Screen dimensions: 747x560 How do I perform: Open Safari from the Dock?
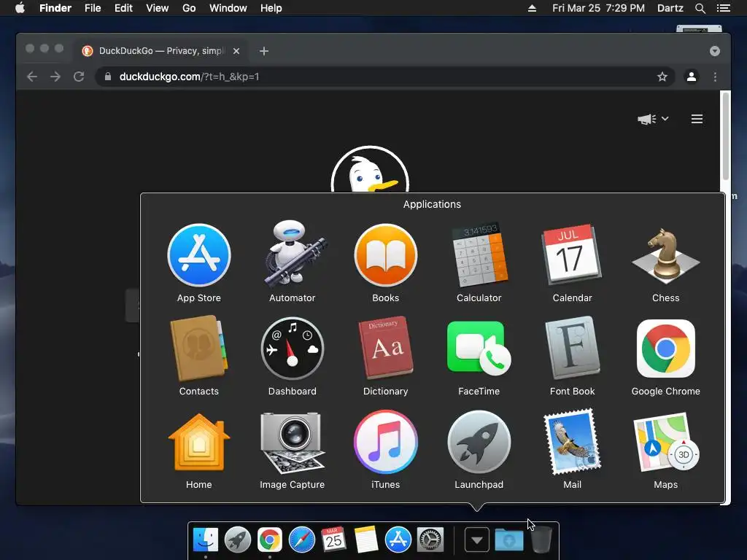coord(302,540)
